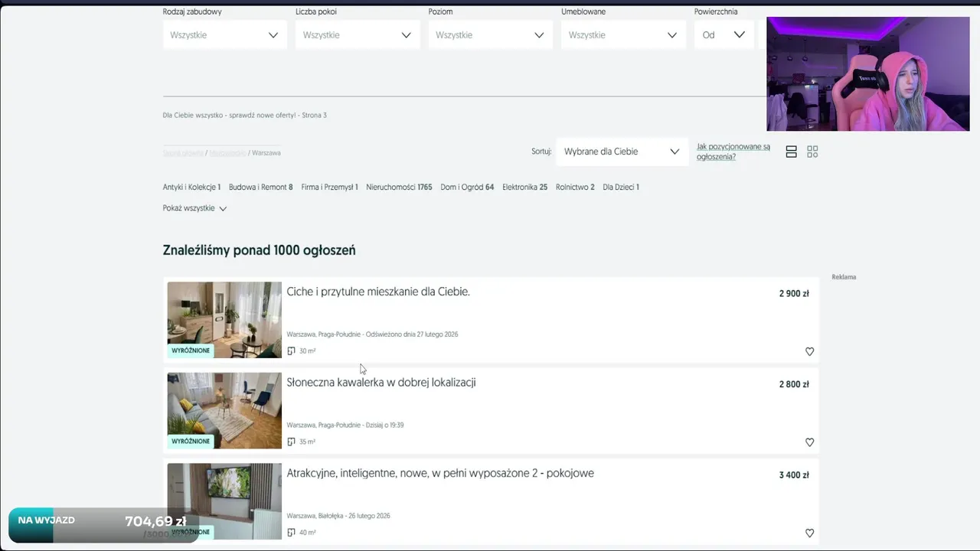Select the 'Antyki i Kolekcje 1' category
This screenshot has height=551, width=980.
pyautogui.click(x=191, y=187)
